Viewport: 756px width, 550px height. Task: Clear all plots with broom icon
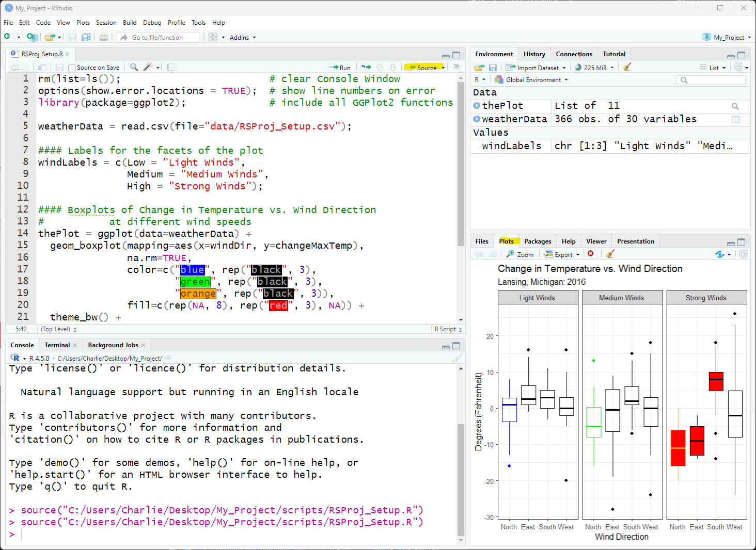click(610, 254)
